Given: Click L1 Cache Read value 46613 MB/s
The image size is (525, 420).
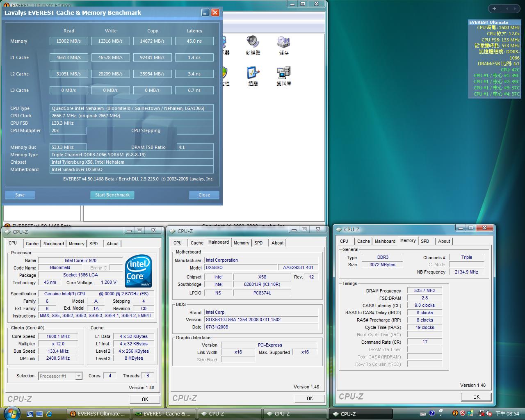Looking at the screenshot, I should [x=68, y=57].
